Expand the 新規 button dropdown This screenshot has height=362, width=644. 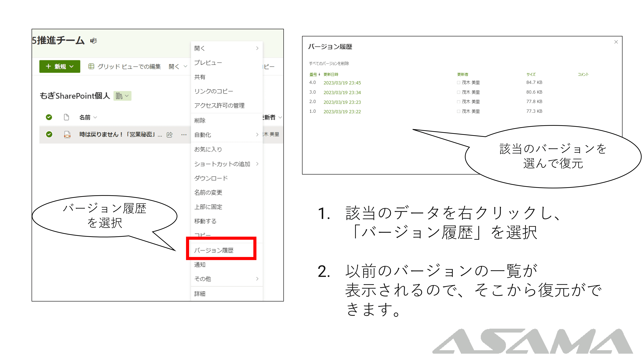tap(72, 66)
